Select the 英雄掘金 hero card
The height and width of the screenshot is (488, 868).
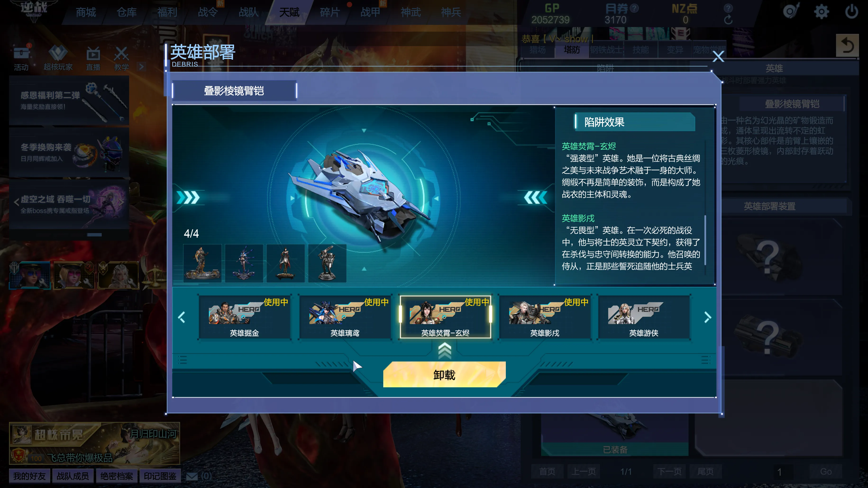245,317
